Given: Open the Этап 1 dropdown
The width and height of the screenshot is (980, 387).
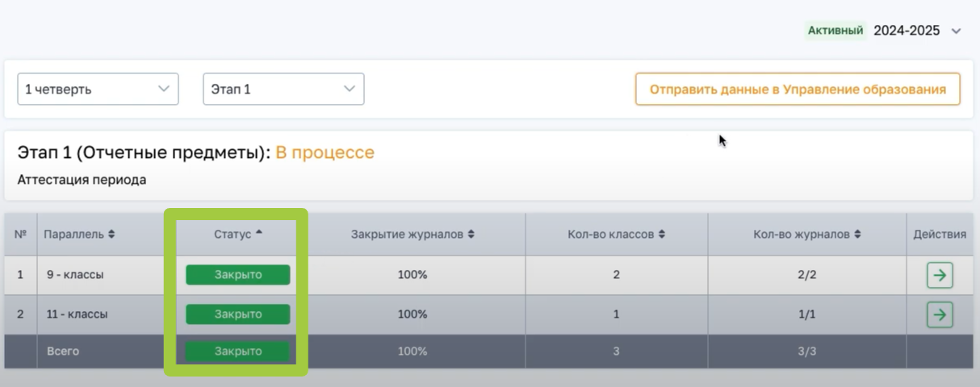Looking at the screenshot, I should point(283,89).
